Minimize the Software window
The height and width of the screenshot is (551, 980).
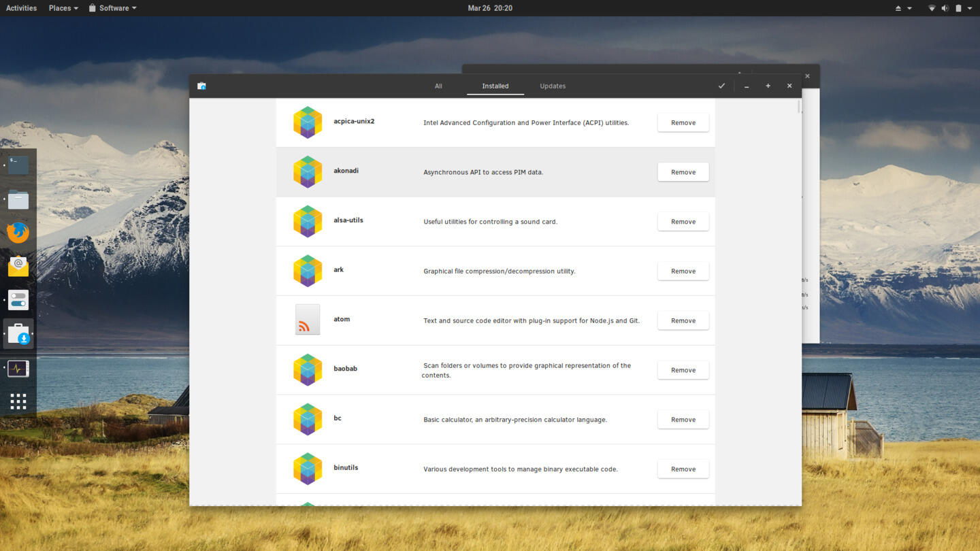(x=747, y=86)
